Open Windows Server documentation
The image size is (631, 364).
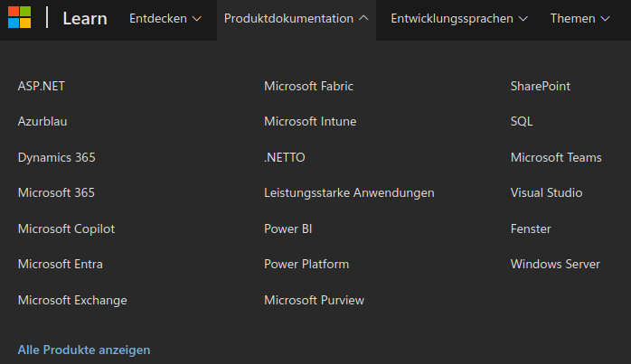[x=555, y=265]
